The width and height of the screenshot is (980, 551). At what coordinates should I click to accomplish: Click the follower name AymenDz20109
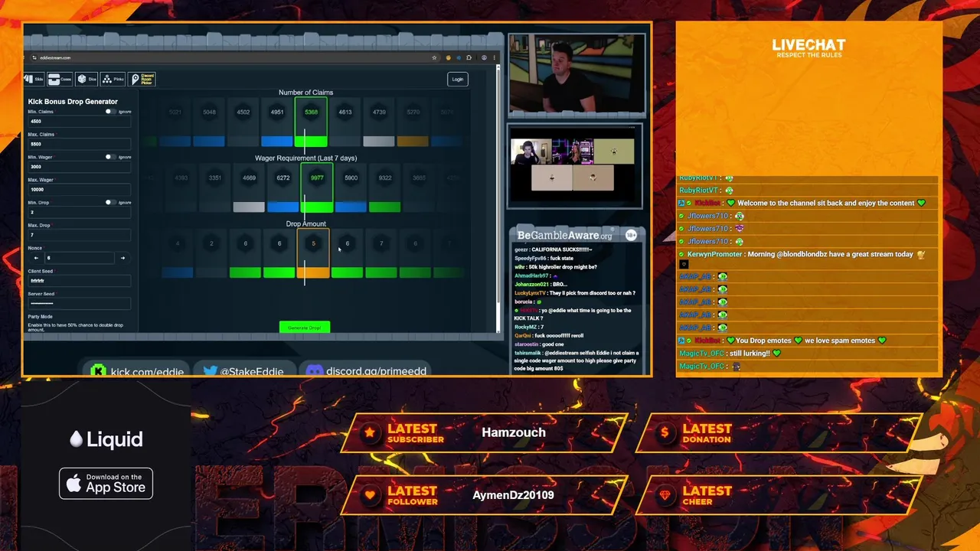click(x=513, y=495)
